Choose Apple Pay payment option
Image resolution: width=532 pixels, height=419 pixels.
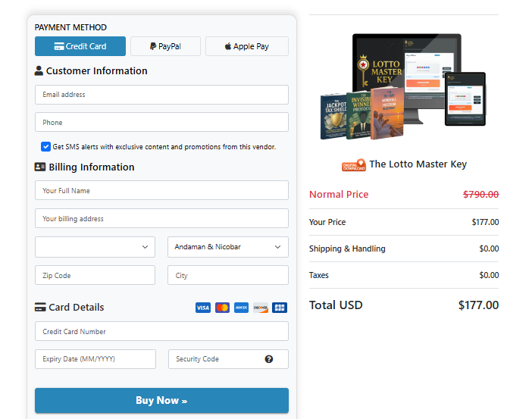[247, 46]
